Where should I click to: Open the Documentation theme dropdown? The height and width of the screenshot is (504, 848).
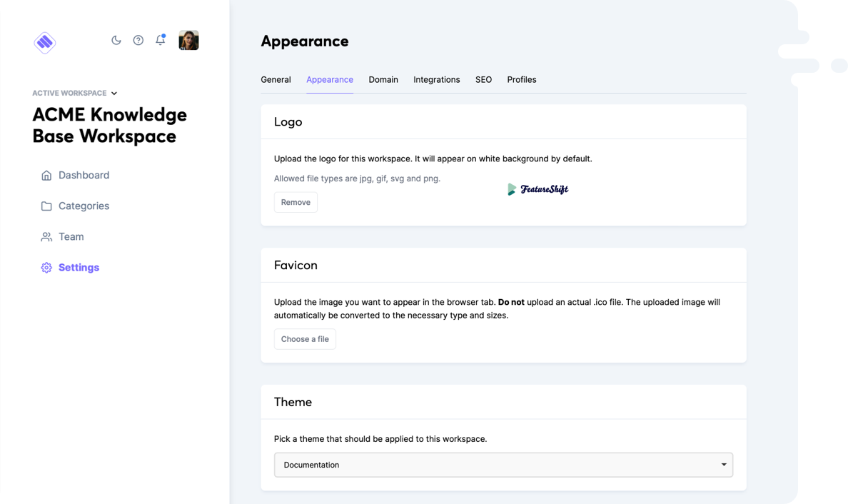[x=503, y=465]
